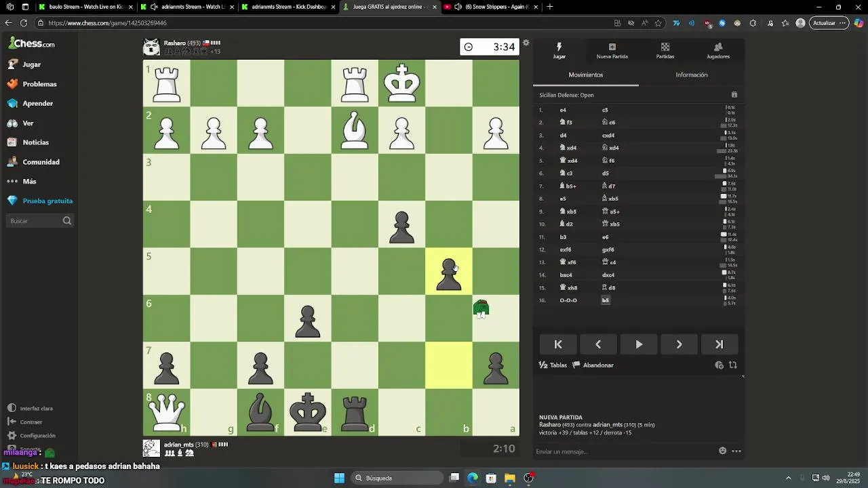Viewport: 868px width, 488px height.
Task: Switch to the Movimientos tab
Action: (x=586, y=75)
